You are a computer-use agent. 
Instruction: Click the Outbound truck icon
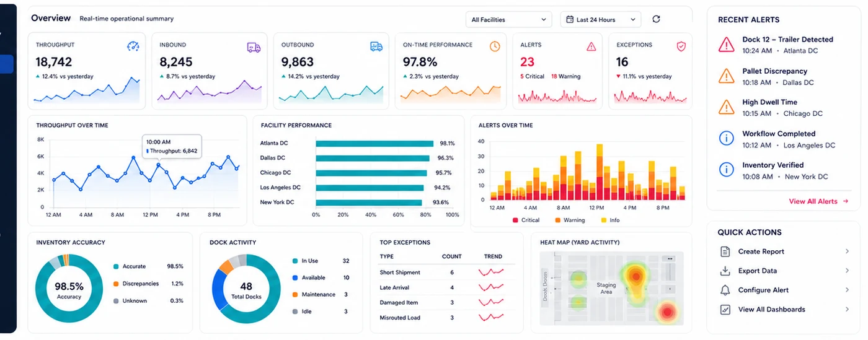click(376, 46)
